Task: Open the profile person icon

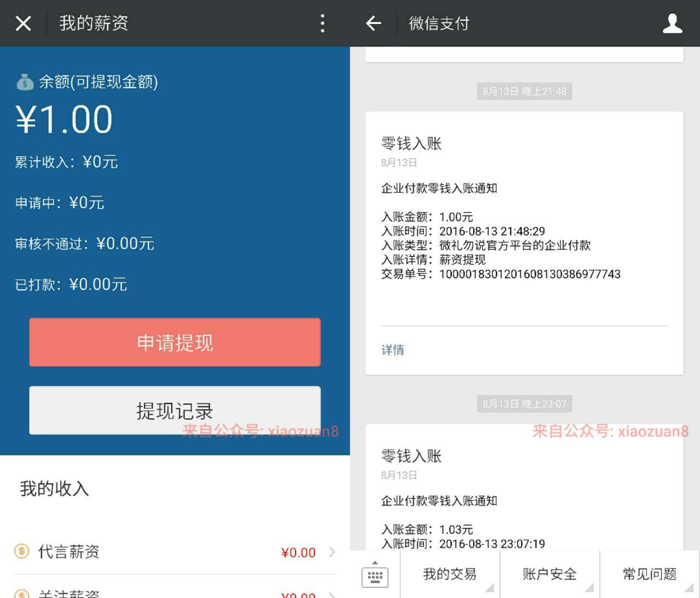Action: click(672, 23)
